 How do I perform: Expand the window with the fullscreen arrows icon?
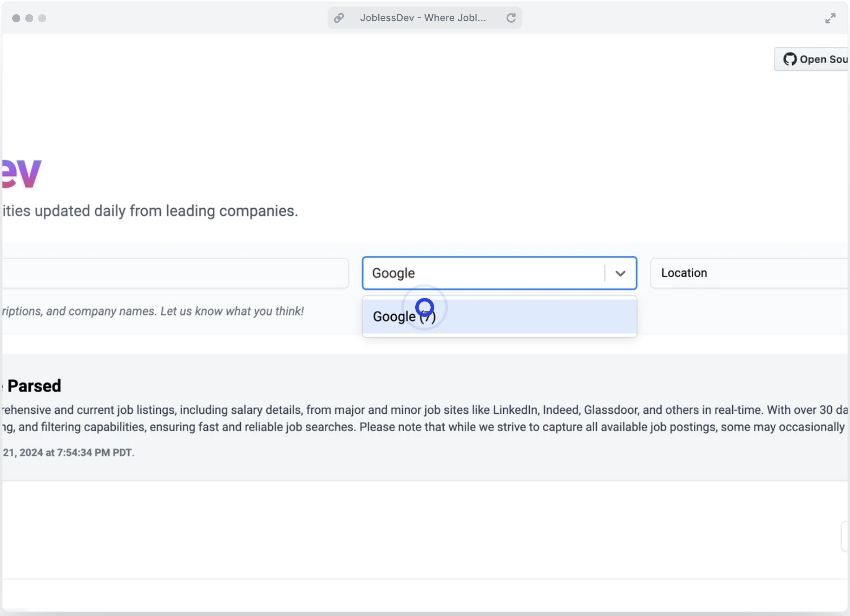[831, 18]
